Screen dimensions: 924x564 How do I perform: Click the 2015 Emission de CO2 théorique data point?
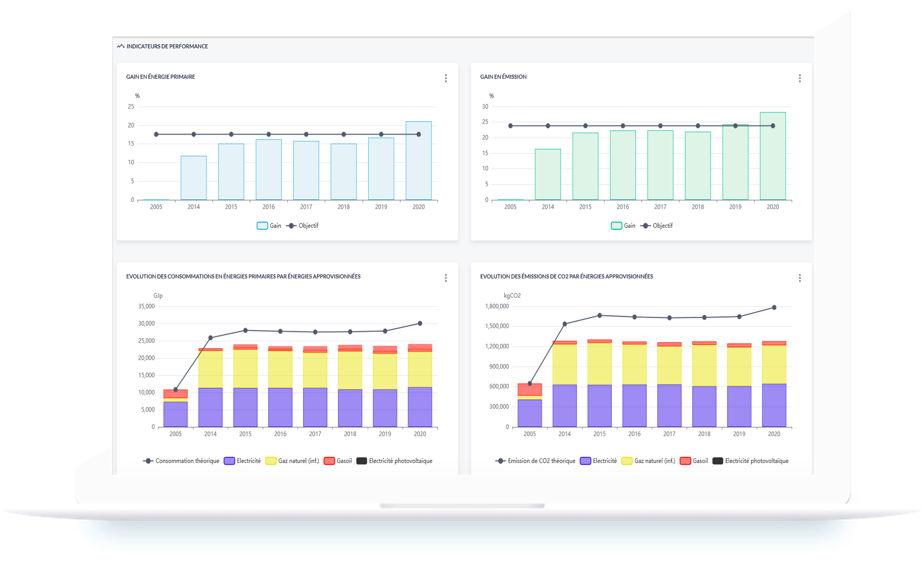(x=599, y=315)
